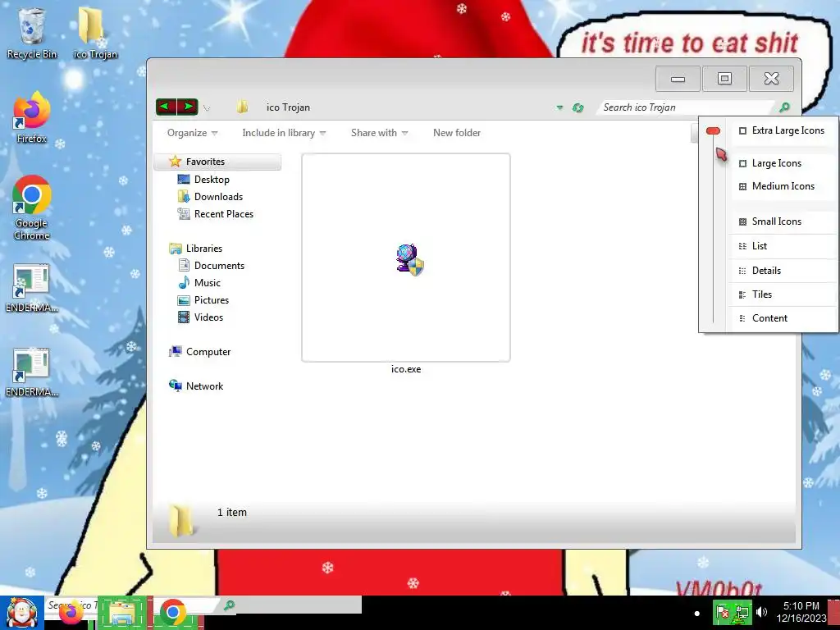Select Network in the navigation pane
The width and height of the screenshot is (840, 630).
coord(196,386)
